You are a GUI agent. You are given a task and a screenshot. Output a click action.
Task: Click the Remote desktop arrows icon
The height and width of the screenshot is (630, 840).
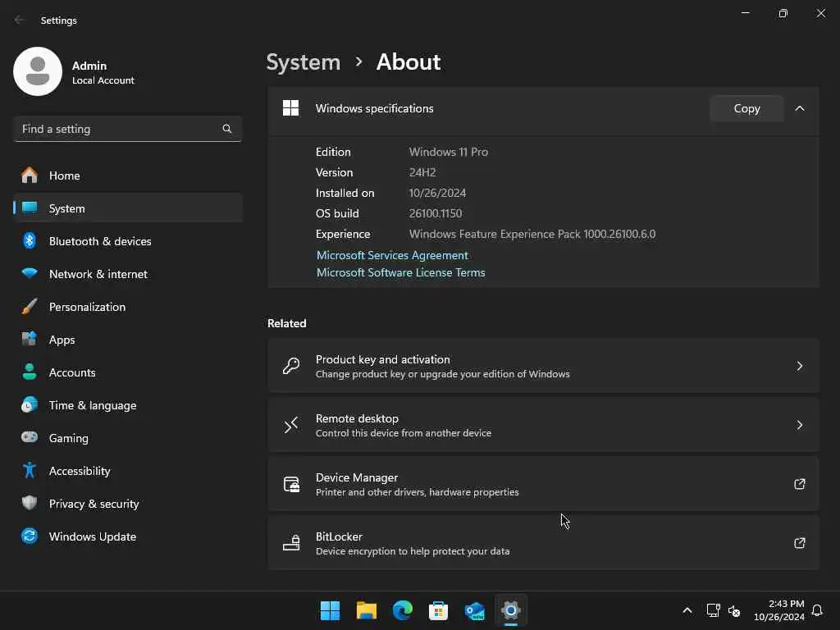291,426
